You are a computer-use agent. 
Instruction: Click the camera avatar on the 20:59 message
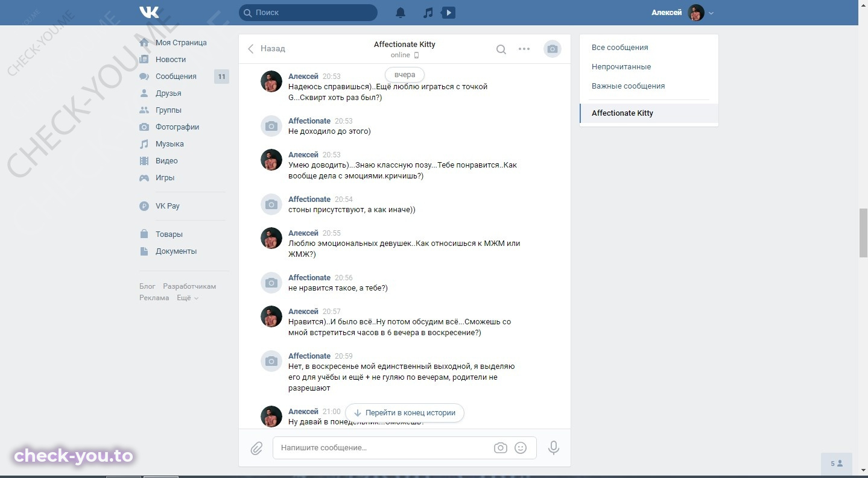pos(271,361)
